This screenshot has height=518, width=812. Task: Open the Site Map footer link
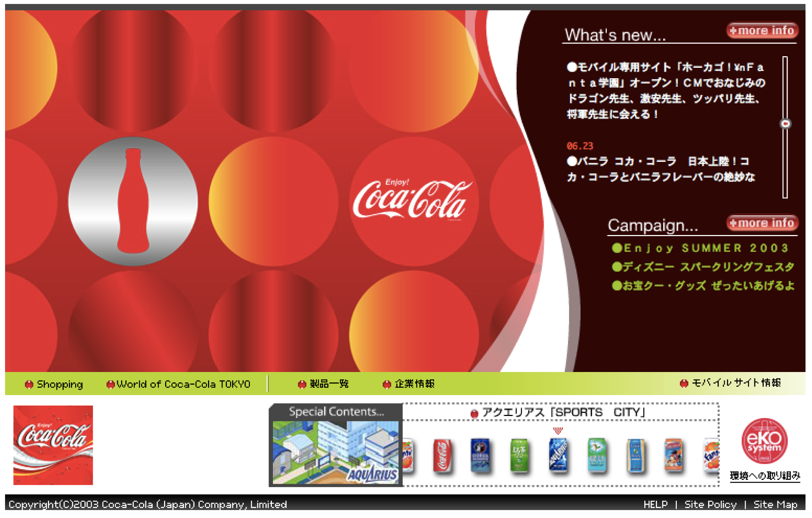click(x=775, y=505)
